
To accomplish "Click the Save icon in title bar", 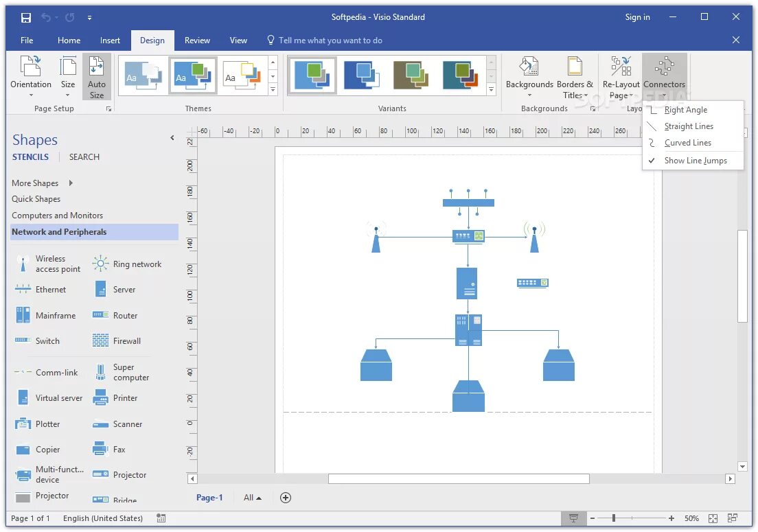I will pos(26,18).
